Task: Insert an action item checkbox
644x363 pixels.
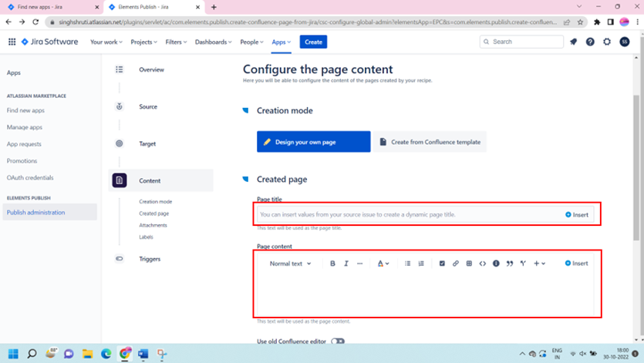Action: (x=442, y=264)
